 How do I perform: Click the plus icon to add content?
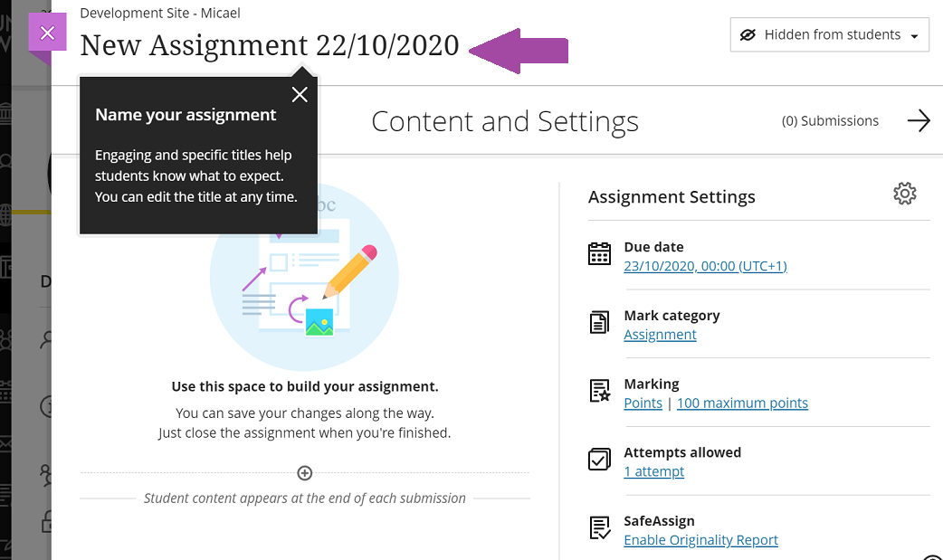point(305,473)
